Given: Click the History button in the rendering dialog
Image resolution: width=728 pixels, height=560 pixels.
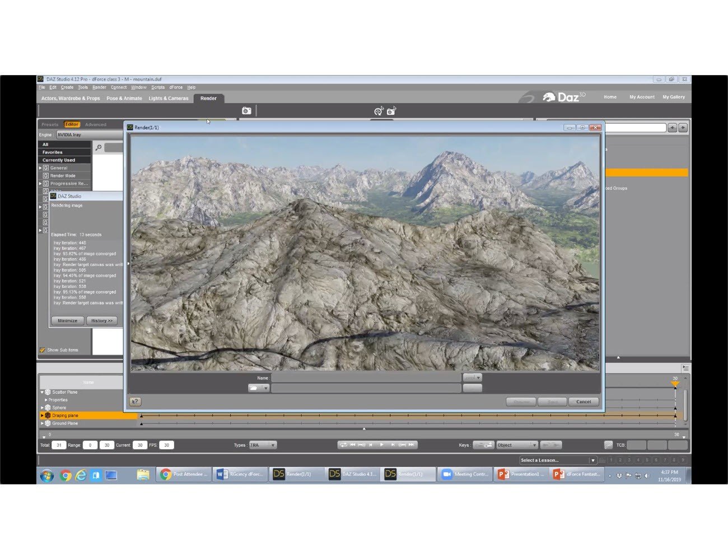Looking at the screenshot, I should click(102, 320).
